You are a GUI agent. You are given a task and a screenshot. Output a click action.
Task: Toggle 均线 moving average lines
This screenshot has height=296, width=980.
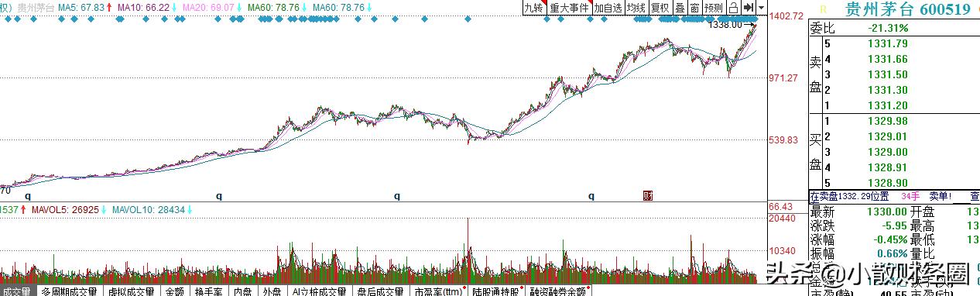click(636, 7)
